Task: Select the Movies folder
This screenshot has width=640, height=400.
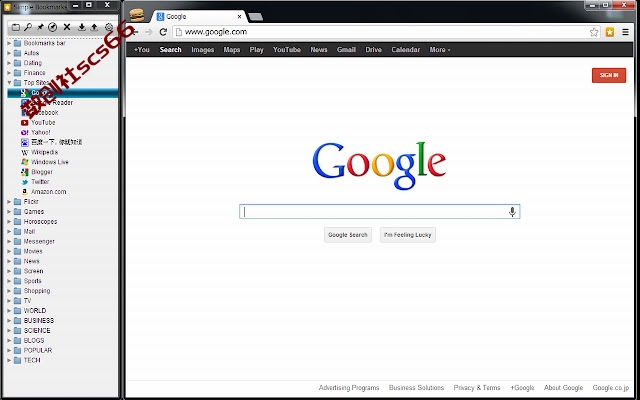Action: [28, 251]
